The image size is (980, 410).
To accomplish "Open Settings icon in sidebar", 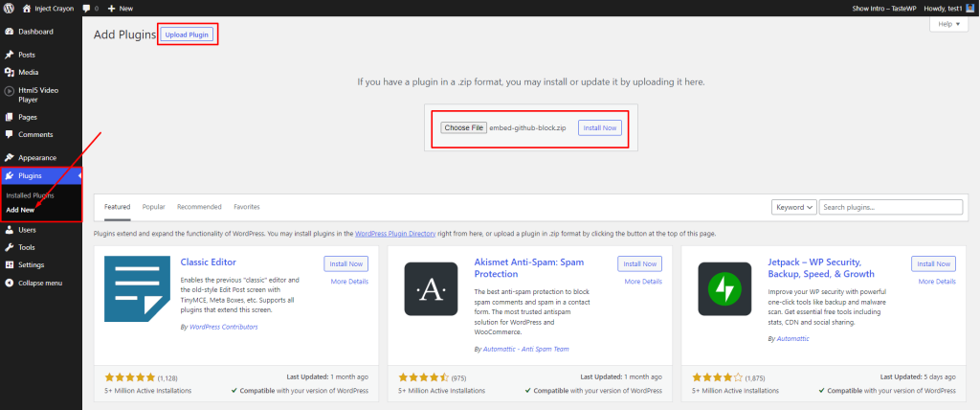I will [x=10, y=264].
